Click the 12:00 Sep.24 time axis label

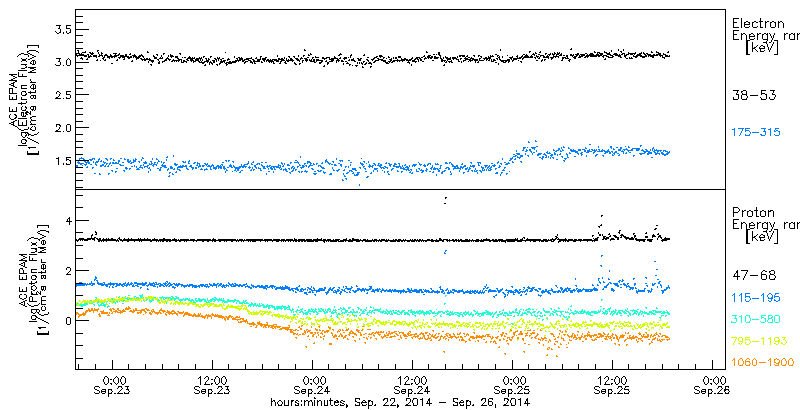412,385
